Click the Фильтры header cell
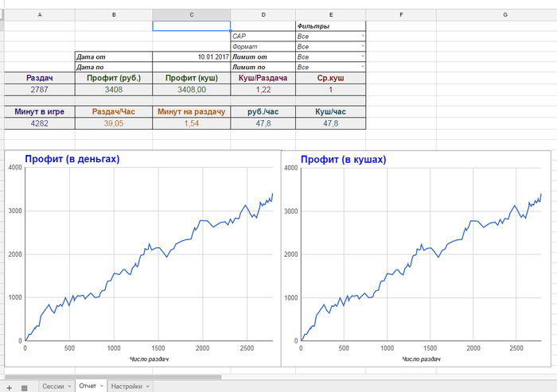557x392 pixels. click(x=331, y=26)
